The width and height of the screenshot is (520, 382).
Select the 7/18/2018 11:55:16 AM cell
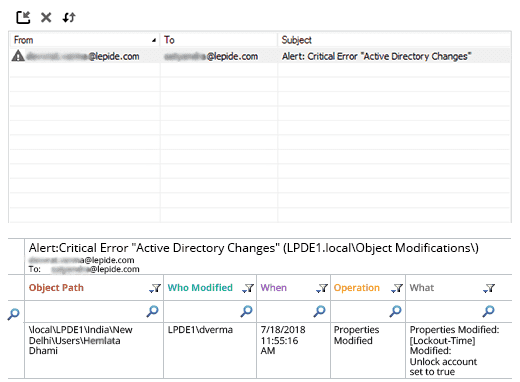293,350
